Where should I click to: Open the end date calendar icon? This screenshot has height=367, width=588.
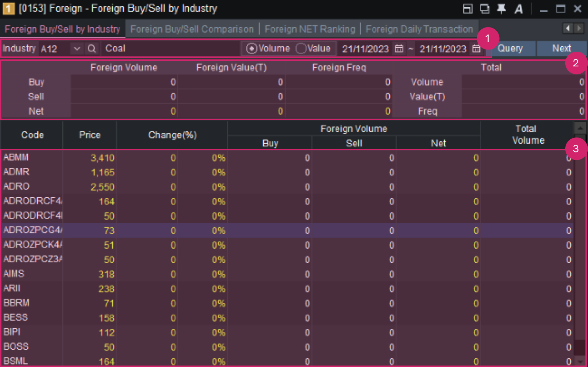476,48
